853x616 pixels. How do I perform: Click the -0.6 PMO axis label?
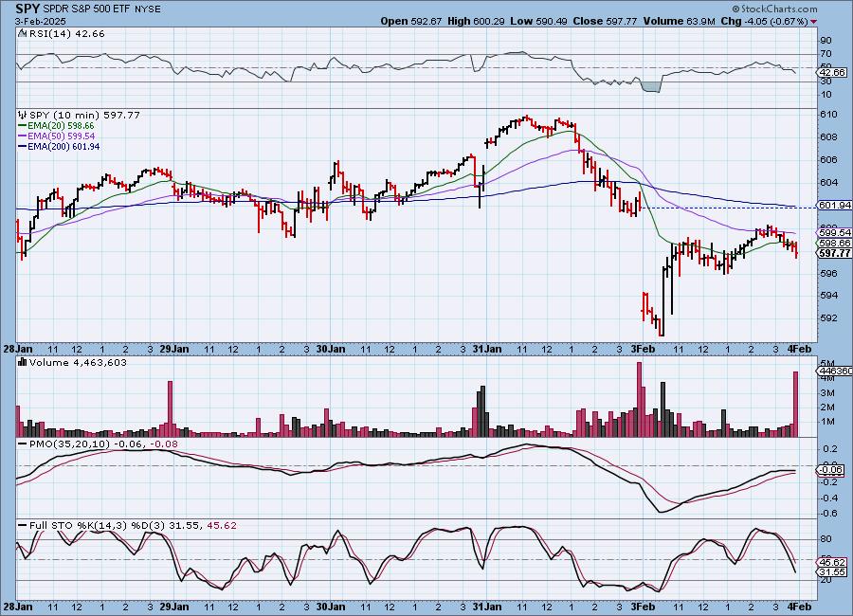829,513
